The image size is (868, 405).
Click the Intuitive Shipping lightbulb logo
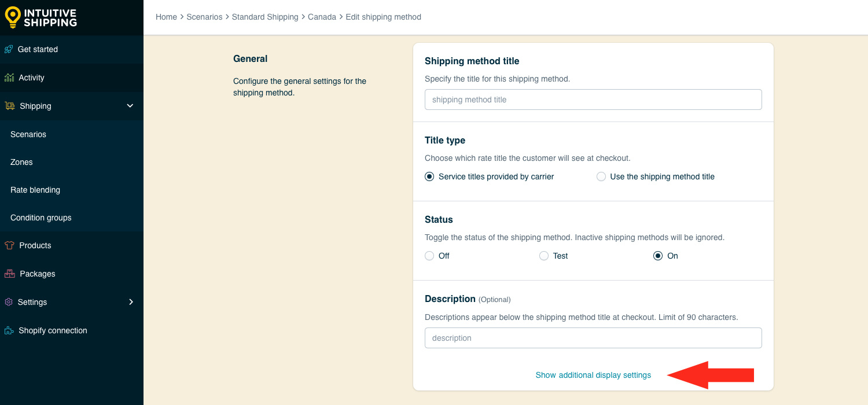coord(13,17)
